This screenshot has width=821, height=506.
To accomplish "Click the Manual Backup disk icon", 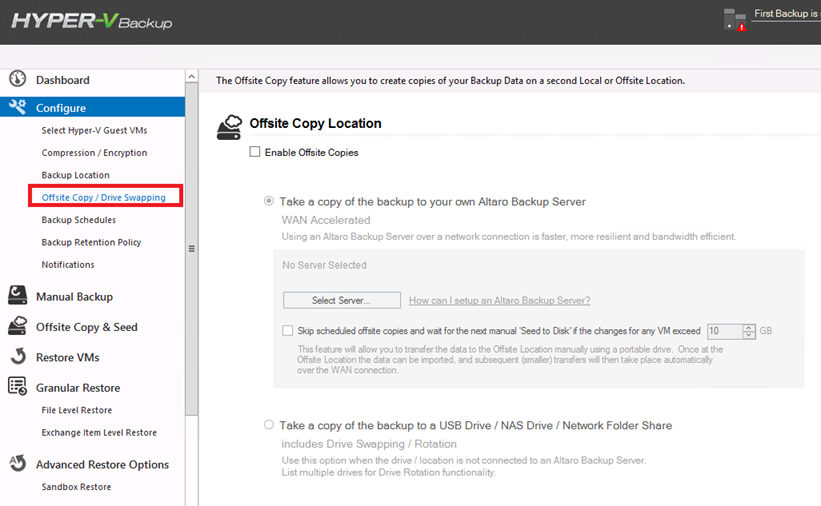I will [x=17, y=295].
